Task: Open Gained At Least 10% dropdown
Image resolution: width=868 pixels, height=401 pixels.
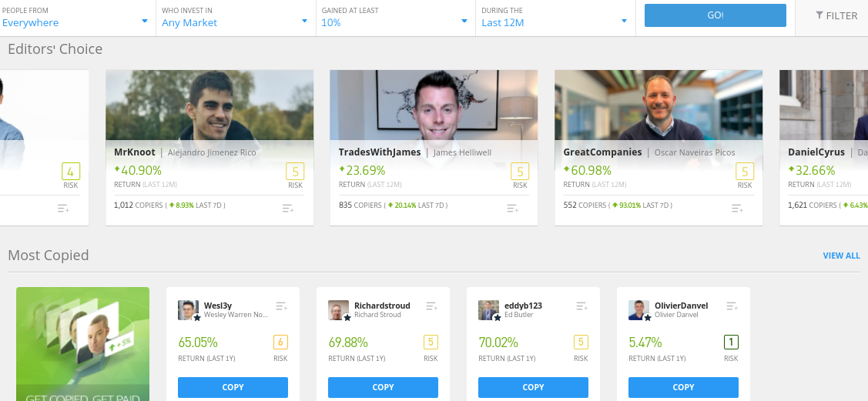Action: click(396, 18)
